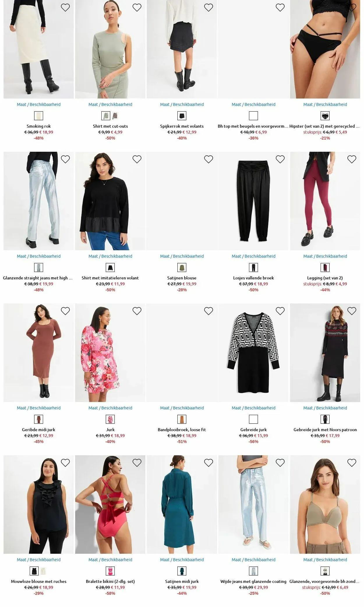Open the Spijkerrok met volants product link
Viewport: 364px width, 607px height.
[182, 126]
